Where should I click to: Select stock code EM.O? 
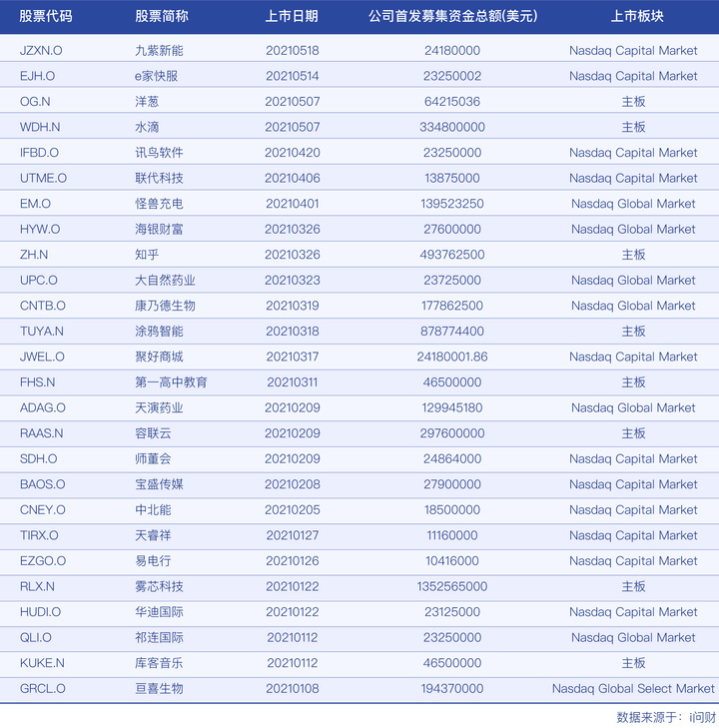pyautogui.click(x=35, y=204)
